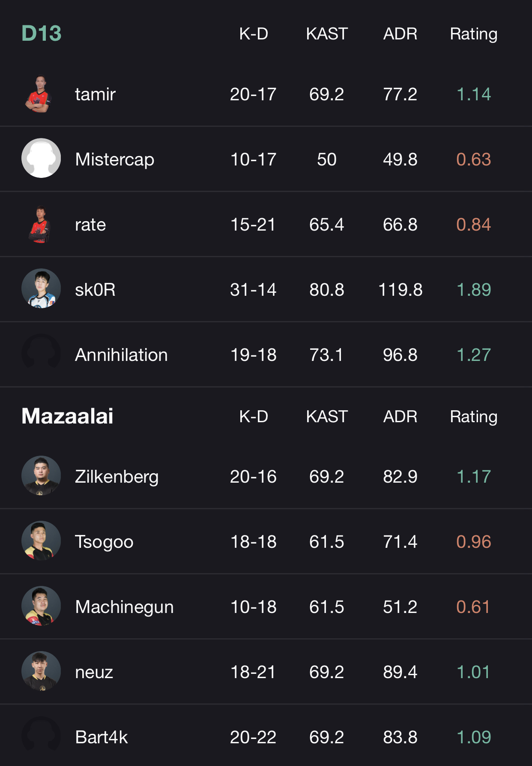The image size is (532, 766).
Task: Sort by the ADR column header
Action: click(400, 34)
